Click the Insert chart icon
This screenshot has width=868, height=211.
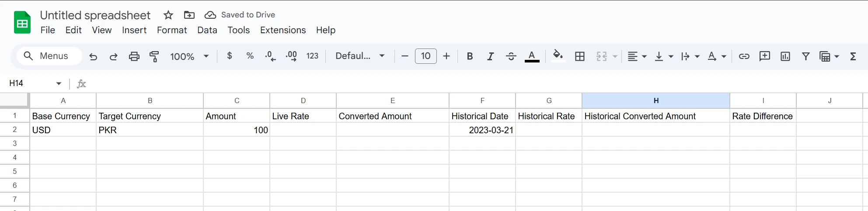tap(785, 56)
